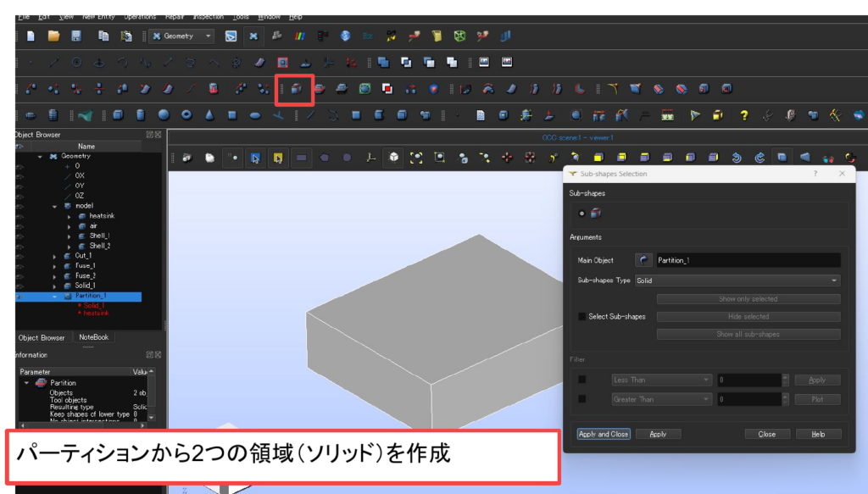Click the Explode tool highlighted in red
The width and height of the screenshot is (868, 494).
tap(297, 88)
